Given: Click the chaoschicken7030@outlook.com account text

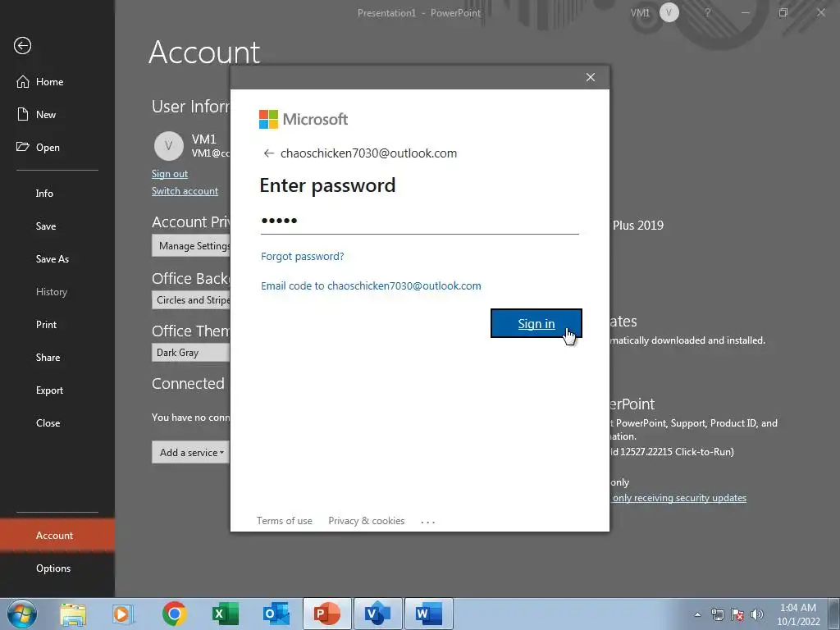Looking at the screenshot, I should (368, 153).
